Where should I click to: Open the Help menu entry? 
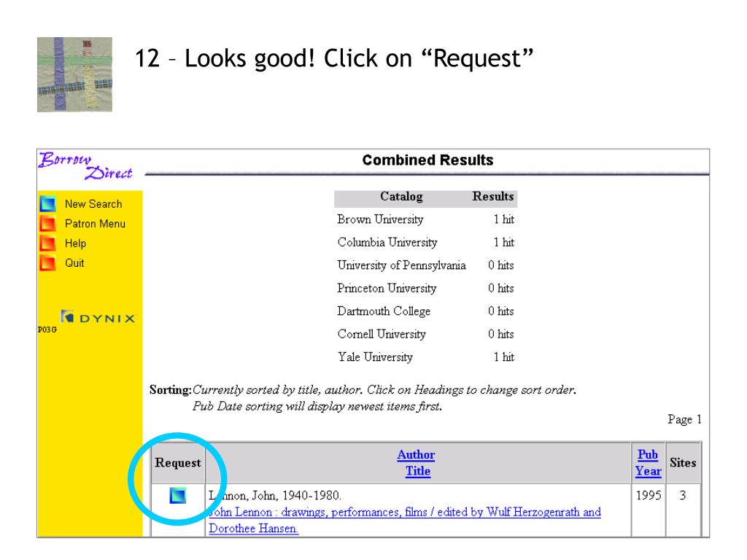pyautogui.click(x=75, y=244)
